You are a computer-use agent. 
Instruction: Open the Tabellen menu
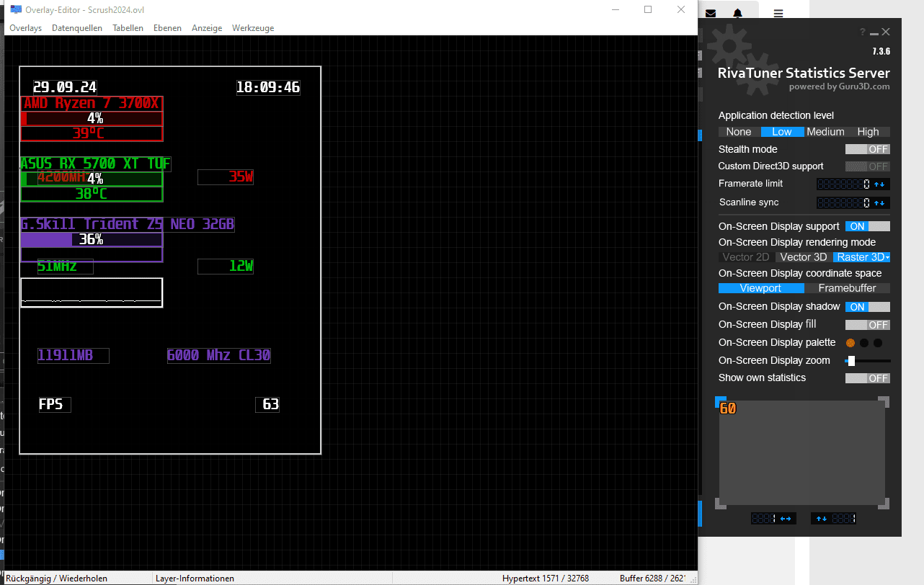(128, 28)
